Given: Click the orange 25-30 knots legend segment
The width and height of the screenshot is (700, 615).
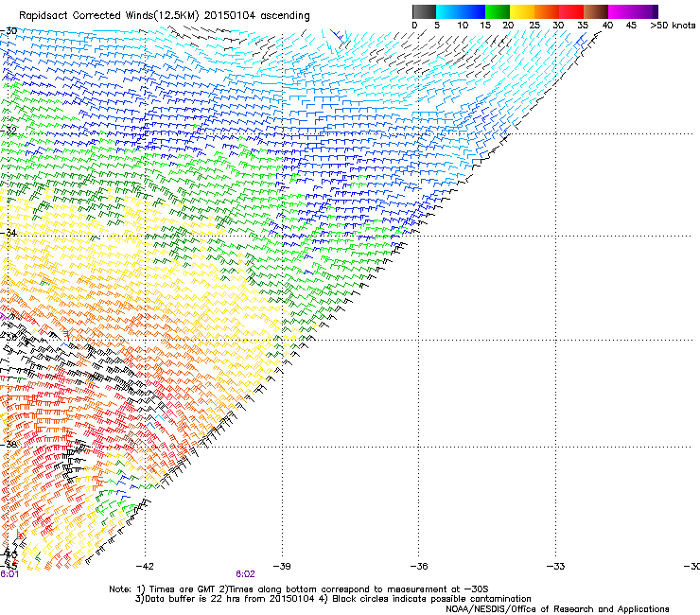Looking at the screenshot, I should point(547,11).
